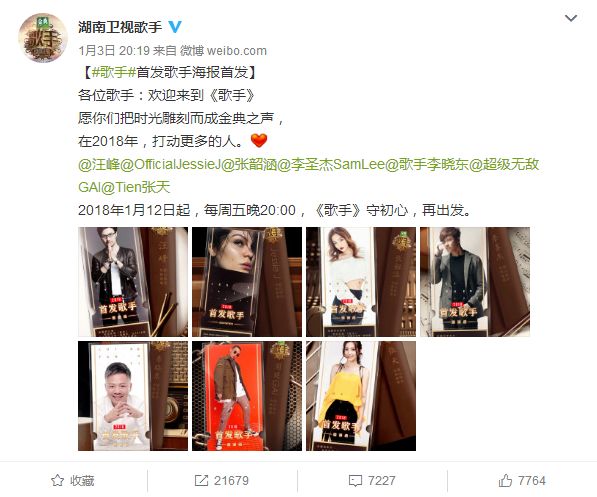Click the 收藏 star icon
This screenshot has width=597, height=497.
[x=57, y=481]
